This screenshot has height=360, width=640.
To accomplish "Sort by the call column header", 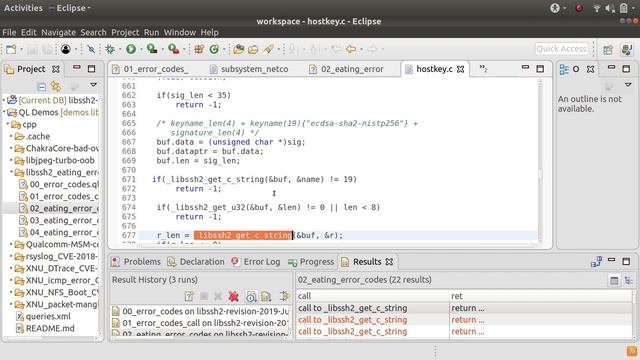I will (373, 296).
